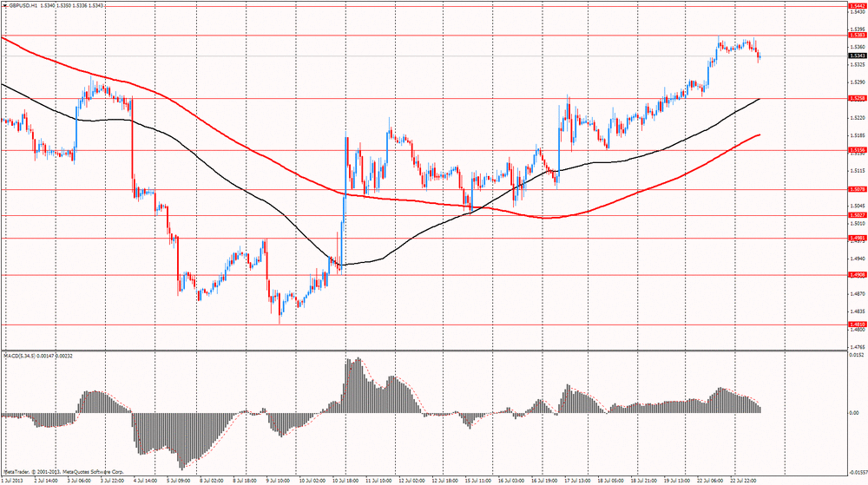Screen dimensions: 868x485
Task: Click the MACD(5,34,5) indicator label
Action: coord(21,356)
